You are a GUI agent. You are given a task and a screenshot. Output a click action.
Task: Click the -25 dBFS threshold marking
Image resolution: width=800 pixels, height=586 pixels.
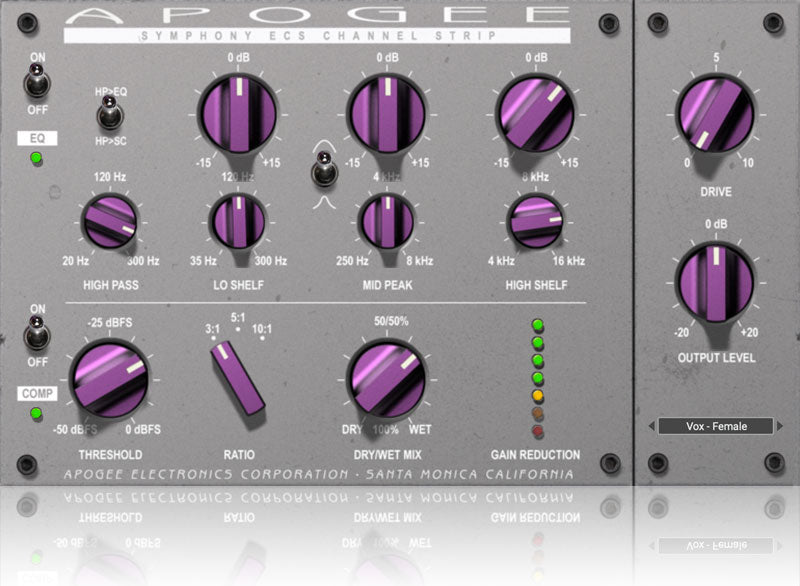(110, 322)
